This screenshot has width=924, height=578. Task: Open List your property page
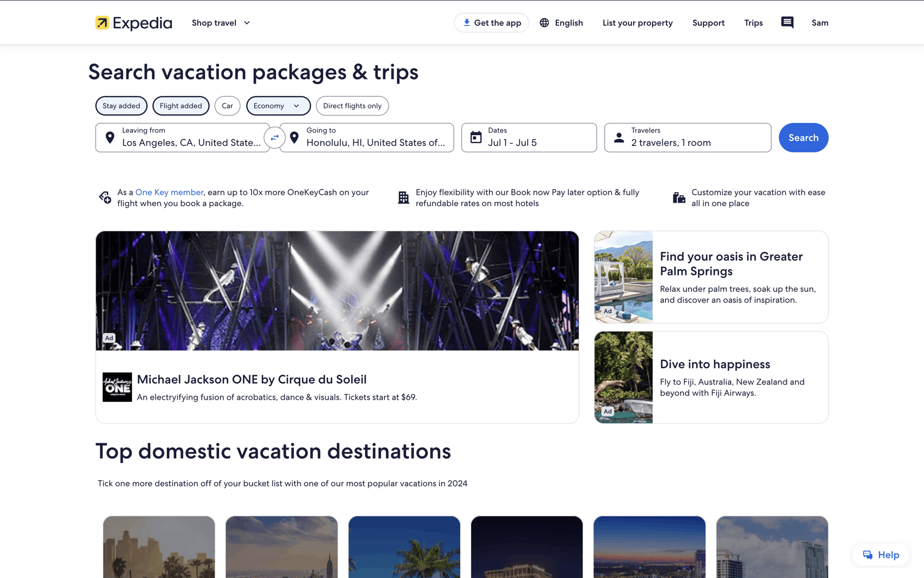tap(638, 23)
